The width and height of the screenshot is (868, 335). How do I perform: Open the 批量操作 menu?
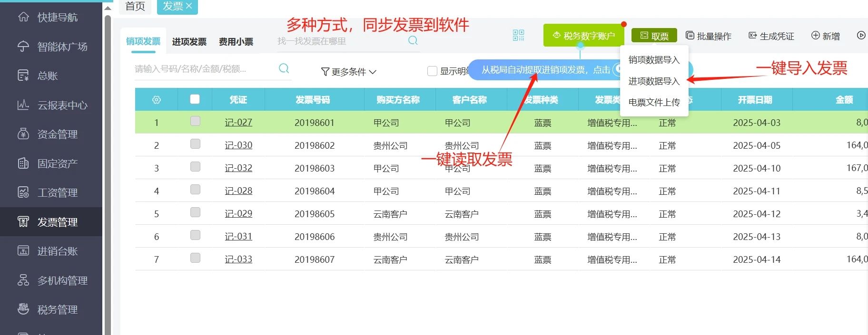(x=709, y=36)
